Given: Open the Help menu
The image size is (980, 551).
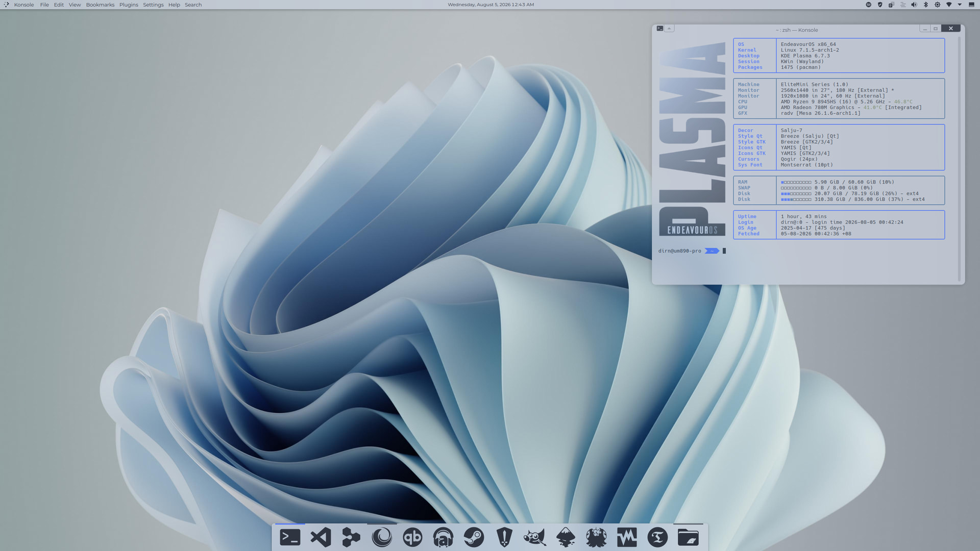Looking at the screenshot, I should [x=174, y=5].
